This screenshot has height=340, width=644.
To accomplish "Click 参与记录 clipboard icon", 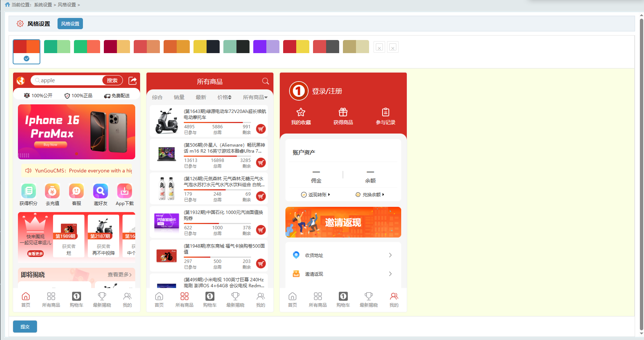I will coord(386,112).
